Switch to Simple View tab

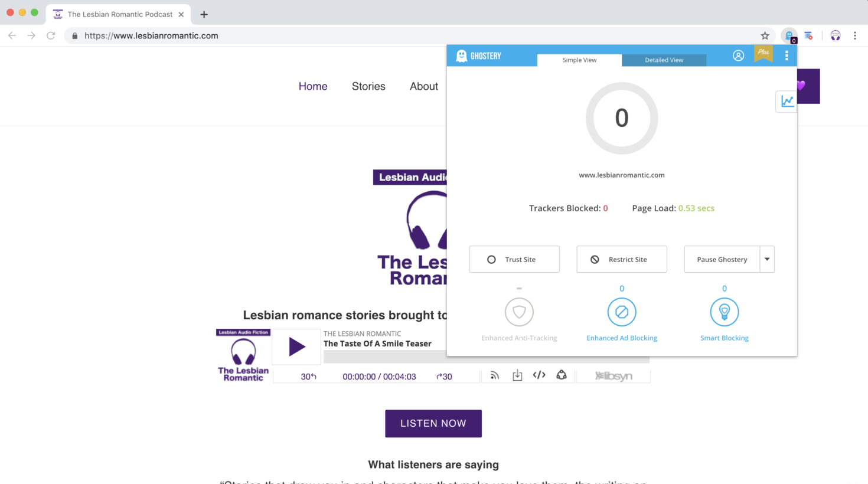(x=579, y=60)
